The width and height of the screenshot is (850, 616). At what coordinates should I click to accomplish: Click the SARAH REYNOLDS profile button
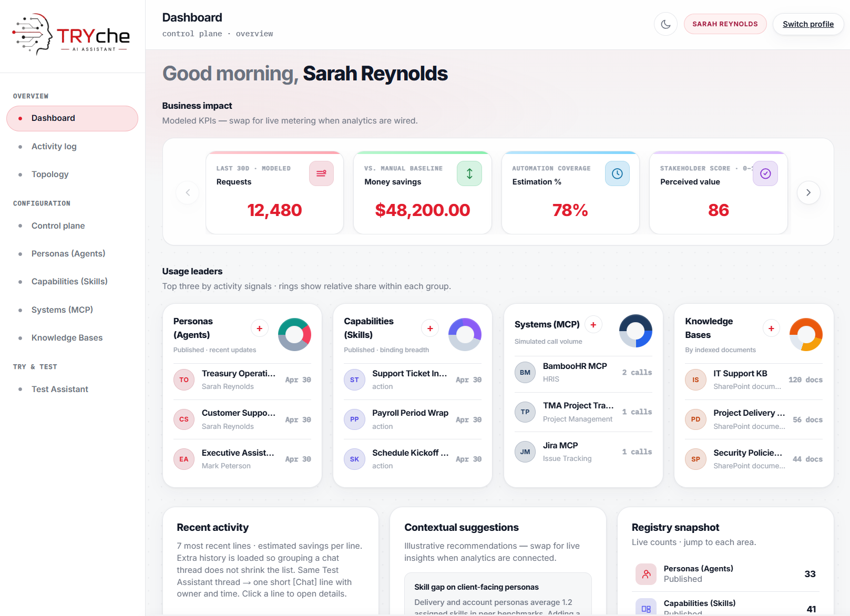tap(725, 24)
